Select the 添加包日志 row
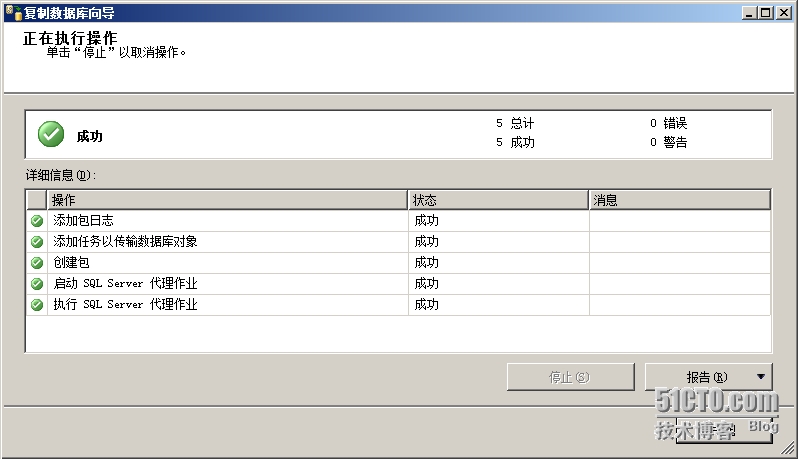798x459 pixels. tap(398, 221)
